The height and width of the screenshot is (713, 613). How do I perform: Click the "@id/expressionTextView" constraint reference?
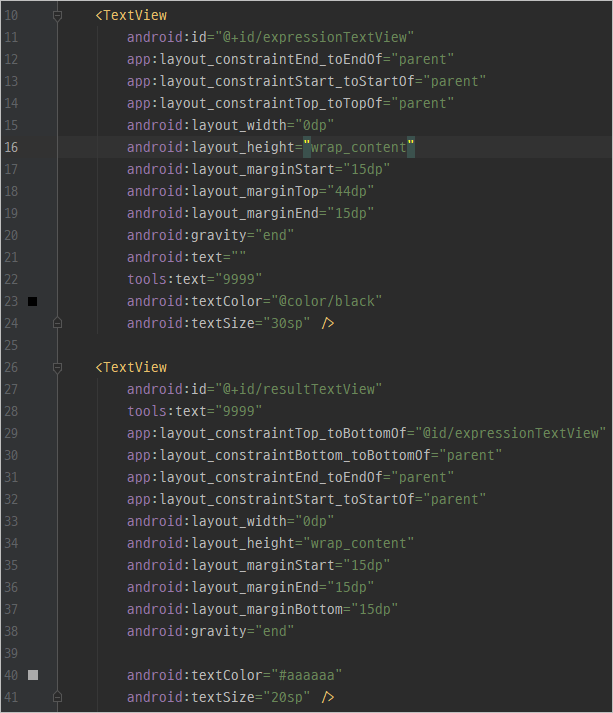pos(510,433)
